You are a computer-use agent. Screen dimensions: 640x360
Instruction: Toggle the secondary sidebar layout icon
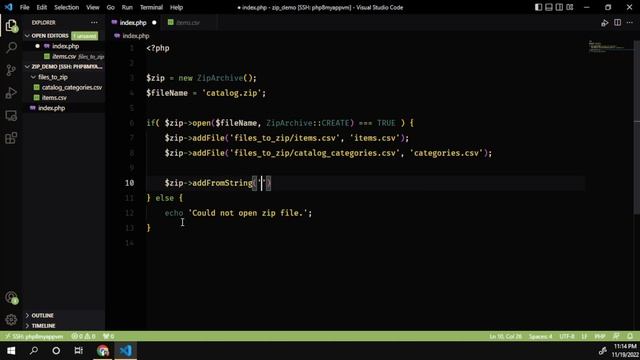tap(559, 7)
